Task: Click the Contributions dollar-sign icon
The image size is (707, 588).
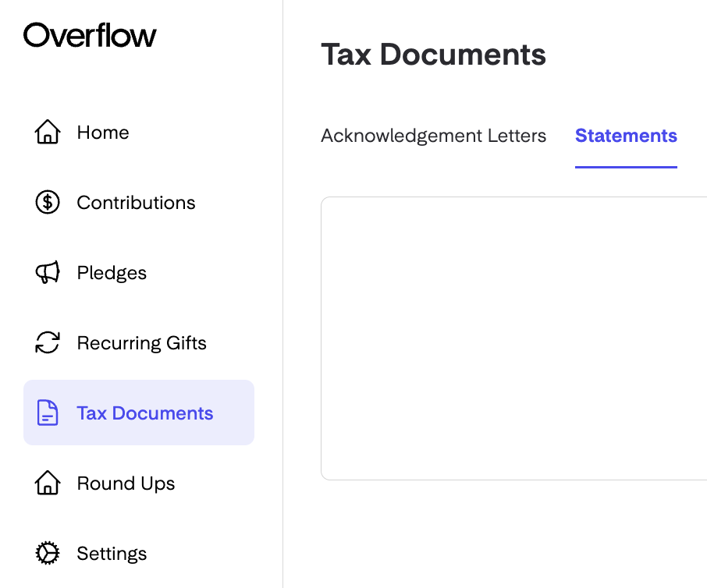Action: (x=48, y=202)
